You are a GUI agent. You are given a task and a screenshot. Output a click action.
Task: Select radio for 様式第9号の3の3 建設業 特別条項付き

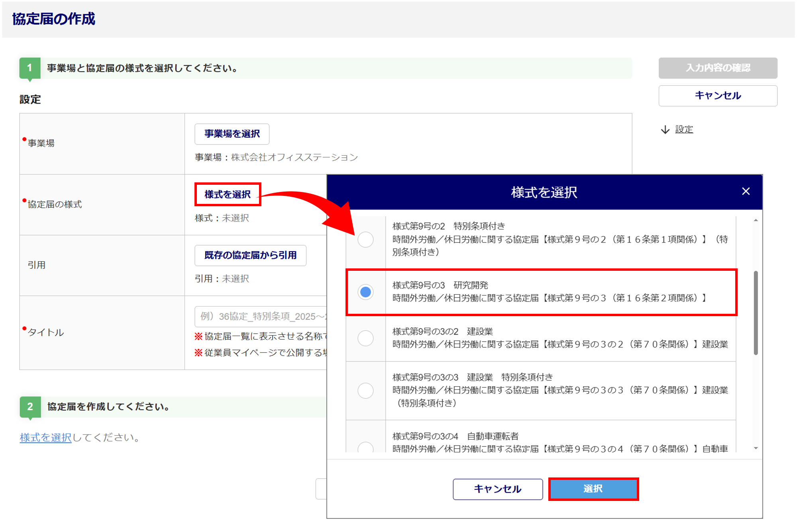click(365, 390)
